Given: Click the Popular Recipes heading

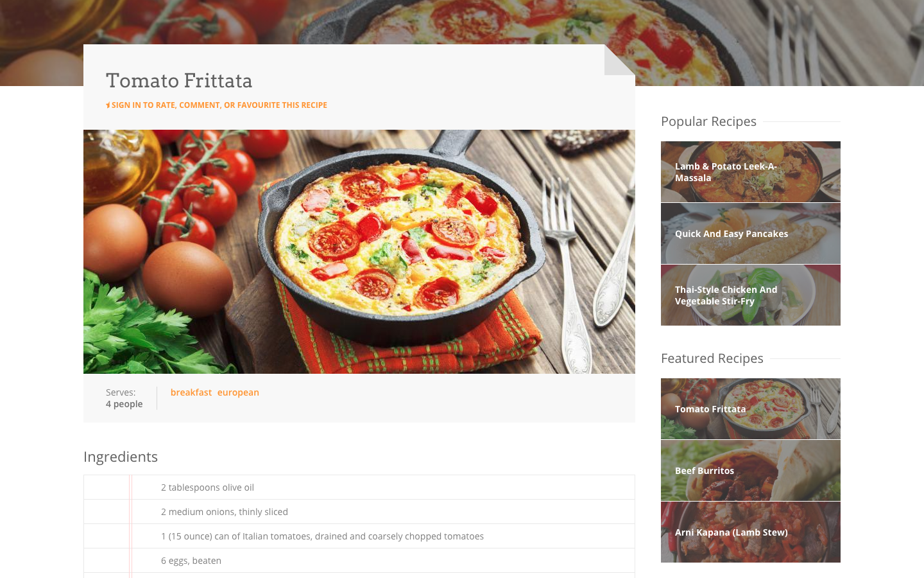Looking at the screenshot, I should tap(708, 121).
